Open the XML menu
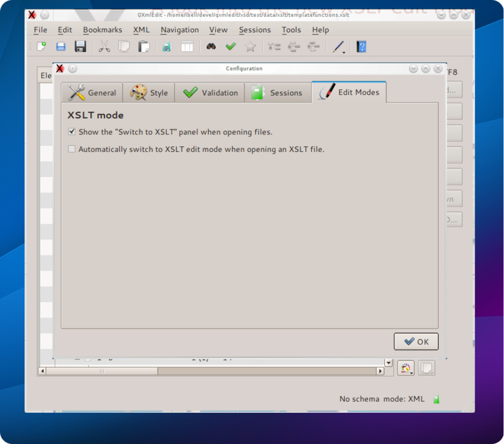The width and height of the screenshot is (504, 444). pos(142,30)
